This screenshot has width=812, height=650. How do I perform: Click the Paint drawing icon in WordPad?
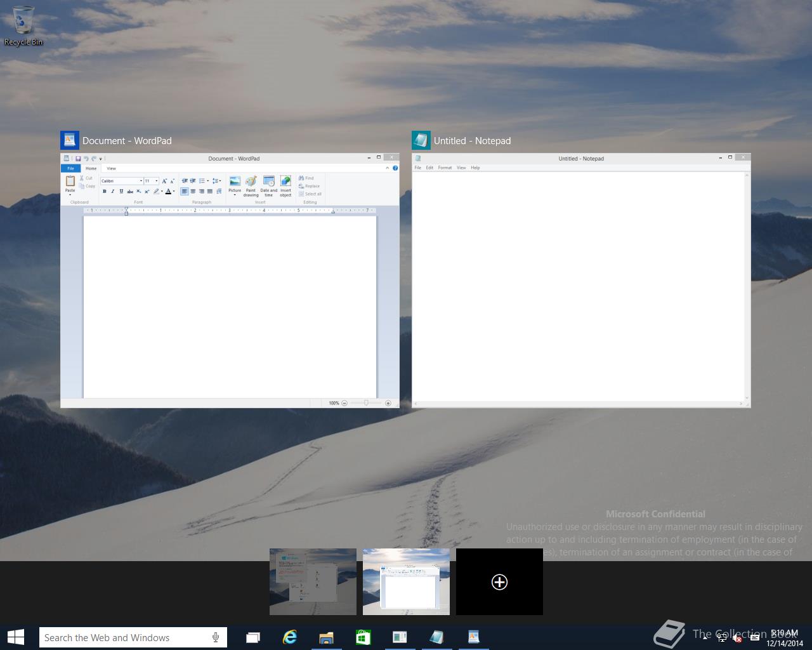click(x=251, y=182)
